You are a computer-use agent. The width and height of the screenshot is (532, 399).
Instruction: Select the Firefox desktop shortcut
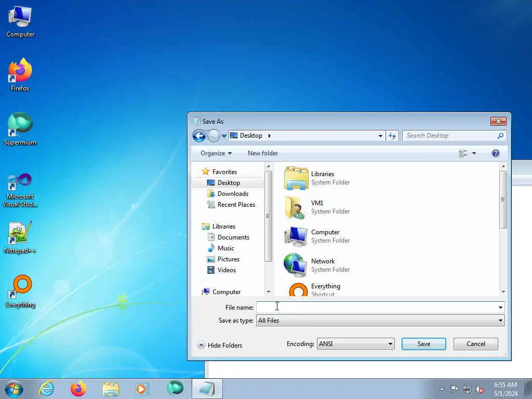[20, 75]
